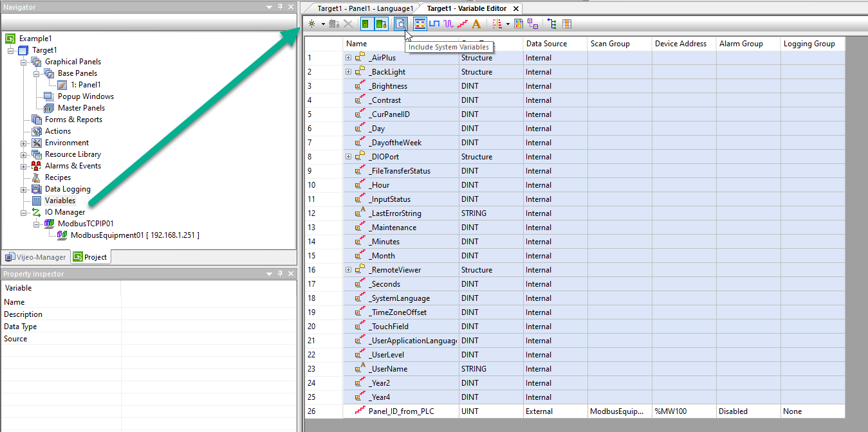Click the tree view toolbar icon
This screenshot has width=868, height=432.
click(553, 24)
